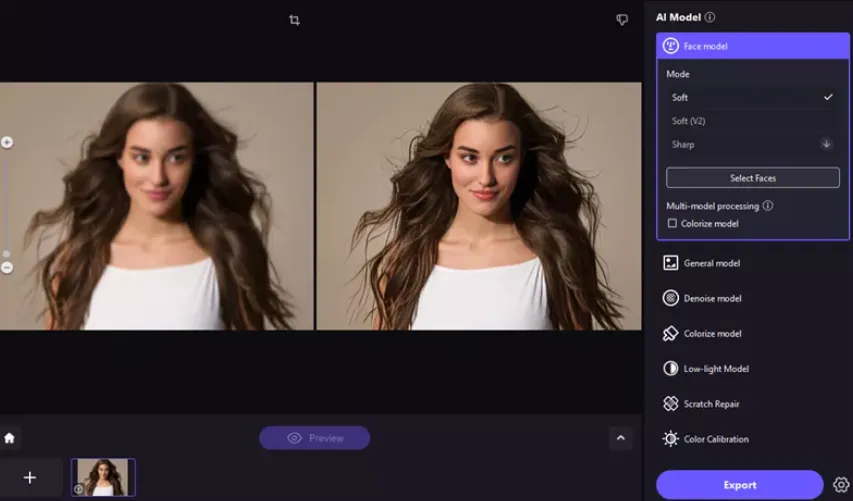This screenshot has height=501, width=853.
Task: Select the Denoise model icon
Action: click(x=670, y=298)
